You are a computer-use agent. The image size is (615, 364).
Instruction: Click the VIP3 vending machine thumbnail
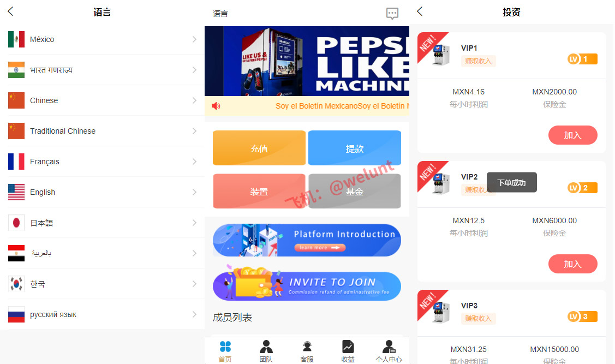[440, 312]
